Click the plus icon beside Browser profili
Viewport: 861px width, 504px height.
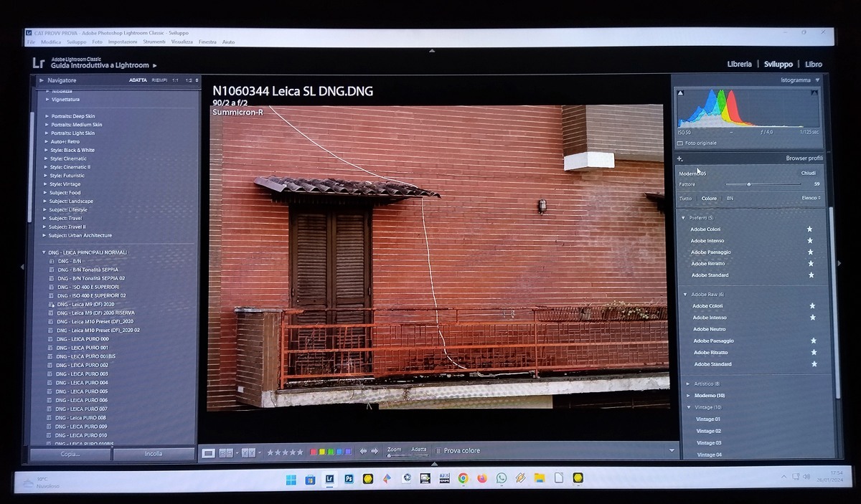(680, 158)
